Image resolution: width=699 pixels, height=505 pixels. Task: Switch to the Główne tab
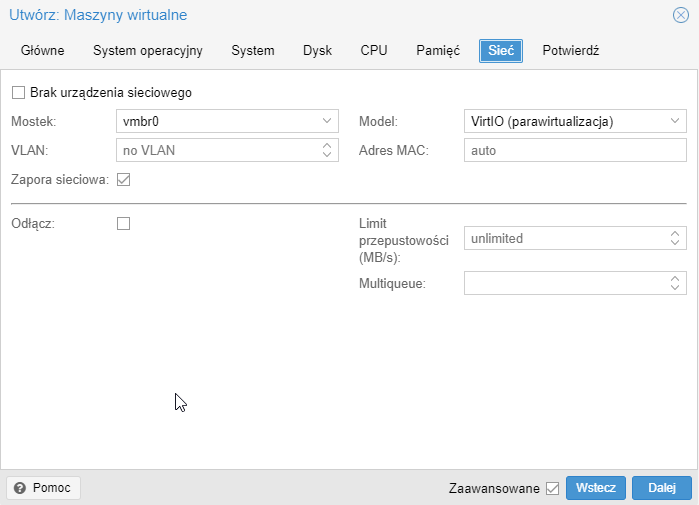[43, 51]
